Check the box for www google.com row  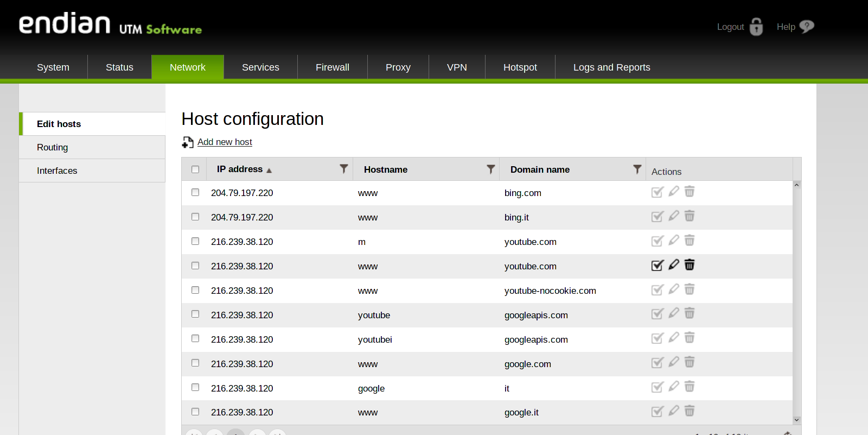pyautogui.click(x=195, y=363)
